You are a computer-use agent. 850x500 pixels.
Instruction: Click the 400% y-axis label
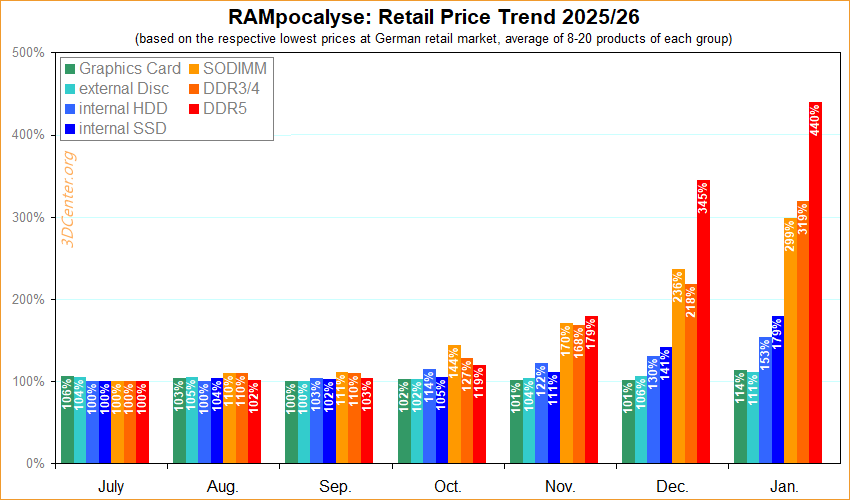(27, 135)
